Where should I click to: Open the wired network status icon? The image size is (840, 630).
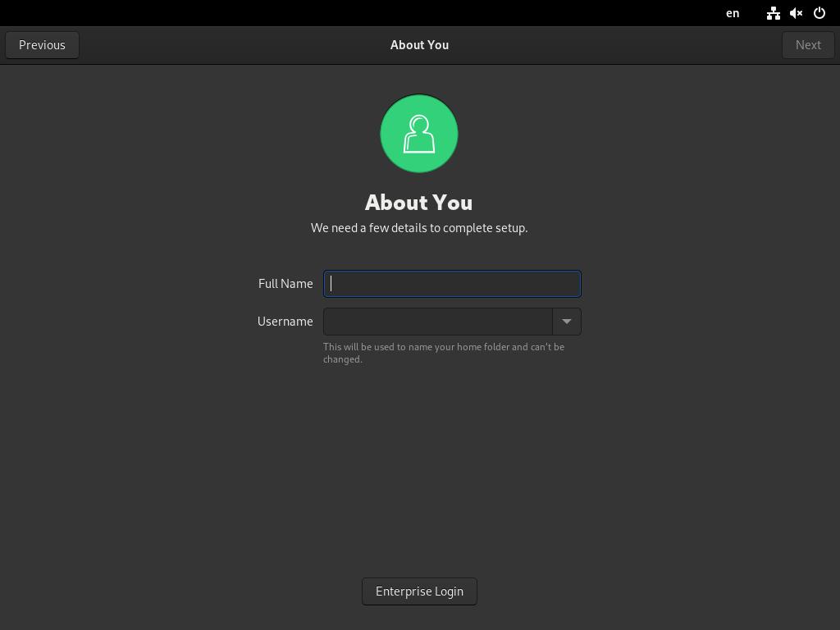pos(773,13)
